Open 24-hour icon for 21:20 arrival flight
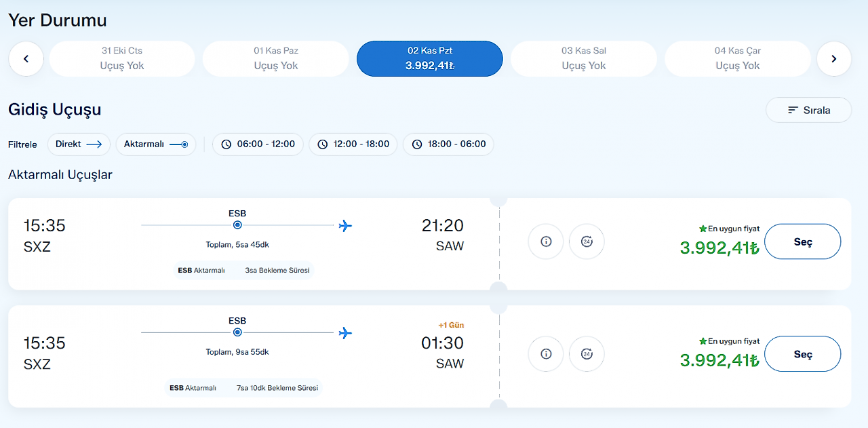Viewport: 868px width, 428px height. tap(587, 241)
